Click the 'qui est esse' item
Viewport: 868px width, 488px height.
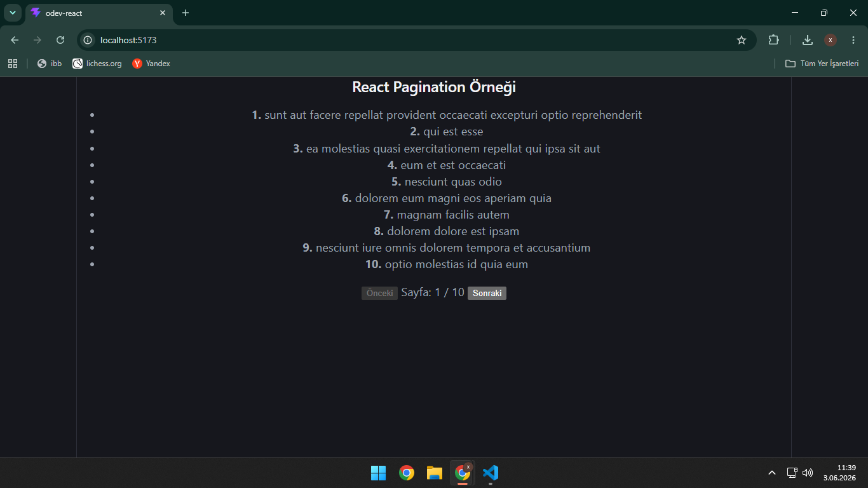tap(447, 132)
